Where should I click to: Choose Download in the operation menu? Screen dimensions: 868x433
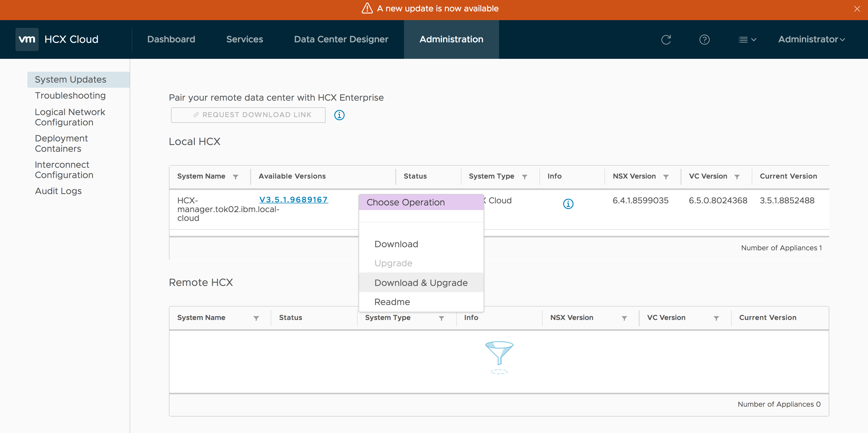click(396, 244)
